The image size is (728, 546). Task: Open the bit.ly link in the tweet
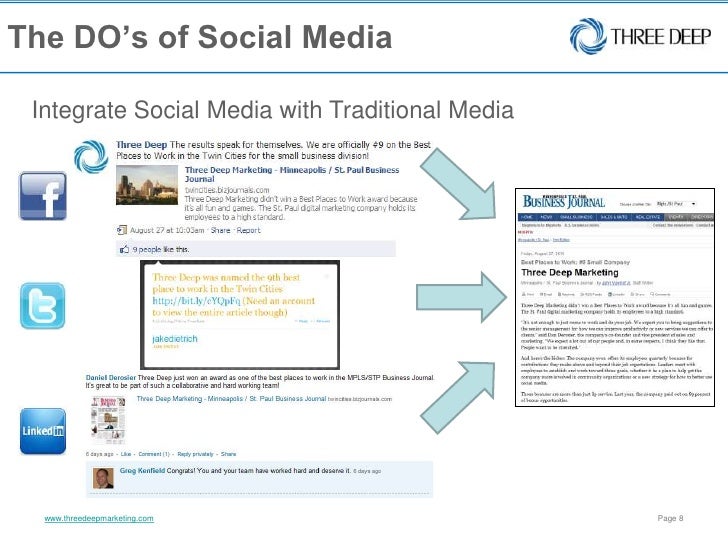point(196,301)
